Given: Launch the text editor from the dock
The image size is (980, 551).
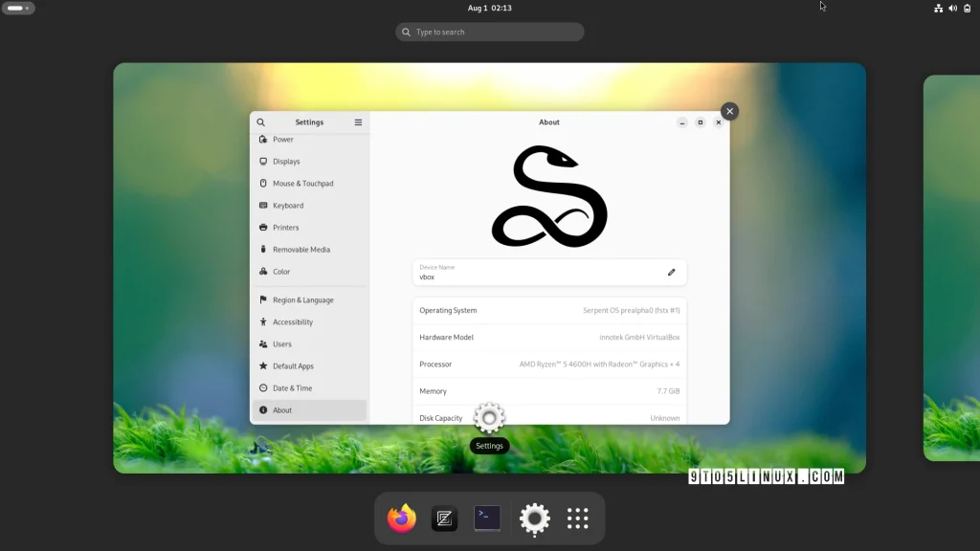Looking at the screenshot, I should 444,518.
